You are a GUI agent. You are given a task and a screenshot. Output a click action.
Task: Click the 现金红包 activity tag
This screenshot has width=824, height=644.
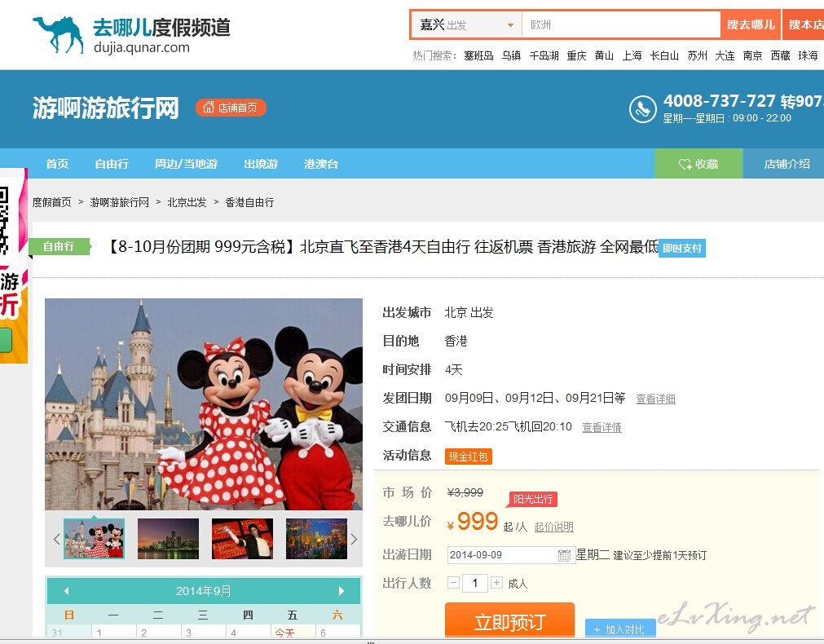468,457
